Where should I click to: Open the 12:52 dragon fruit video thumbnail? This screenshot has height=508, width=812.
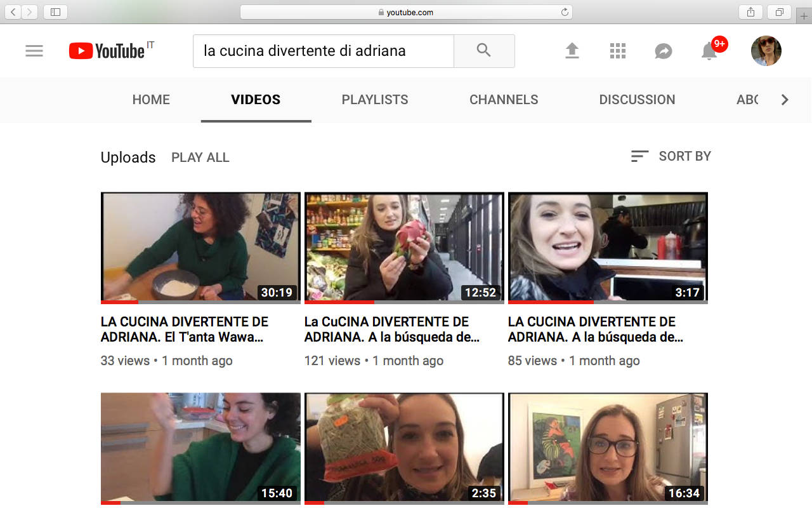point(404,247)
